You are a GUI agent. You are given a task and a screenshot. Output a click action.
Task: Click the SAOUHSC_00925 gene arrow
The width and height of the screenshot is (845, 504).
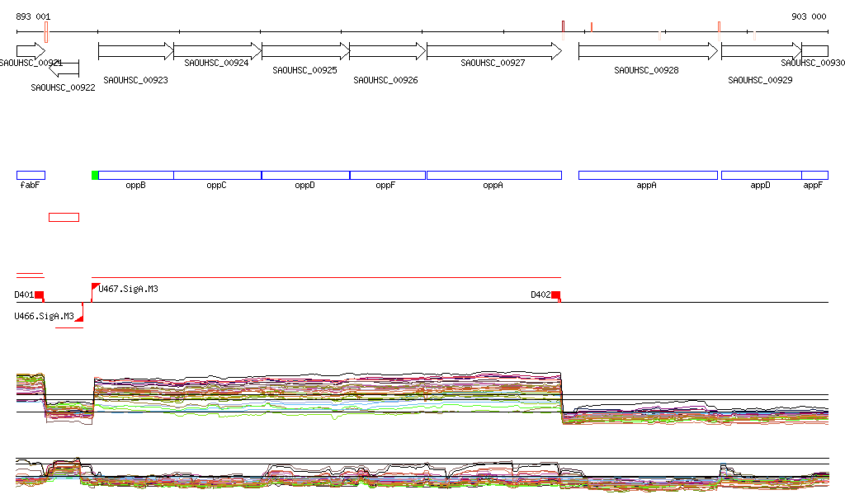point(304,51)
